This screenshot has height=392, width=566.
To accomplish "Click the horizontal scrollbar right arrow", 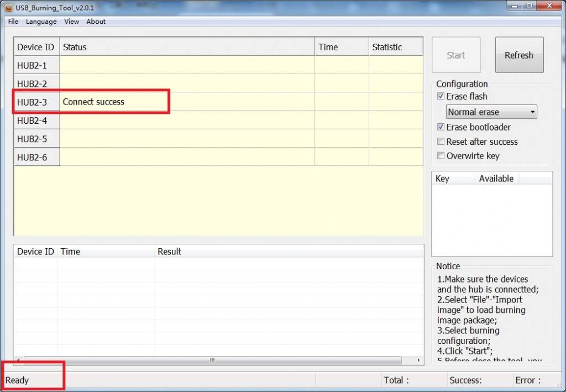I will pyautogui.click(x=418, y=360).
